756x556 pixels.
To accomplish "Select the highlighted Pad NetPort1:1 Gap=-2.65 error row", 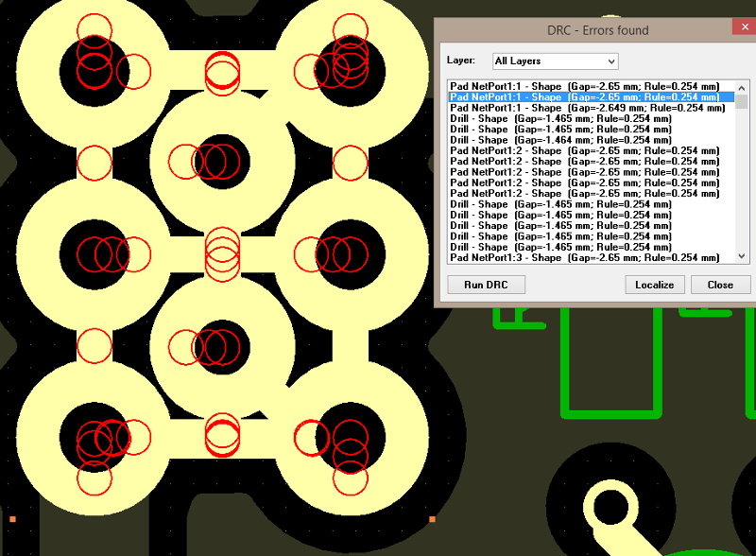I will coord(592,97).
